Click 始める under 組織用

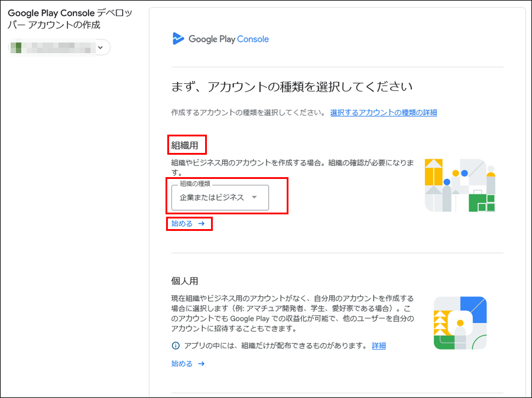188,224
